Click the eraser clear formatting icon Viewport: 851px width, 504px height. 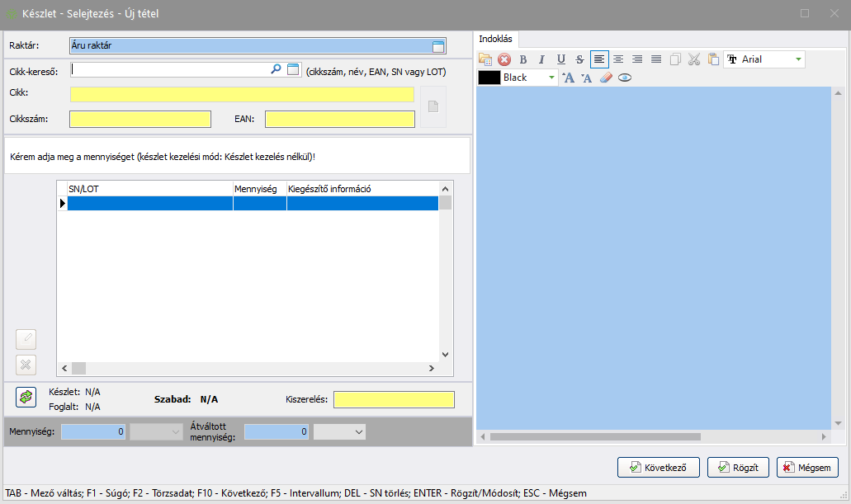[x=606, y=78]
